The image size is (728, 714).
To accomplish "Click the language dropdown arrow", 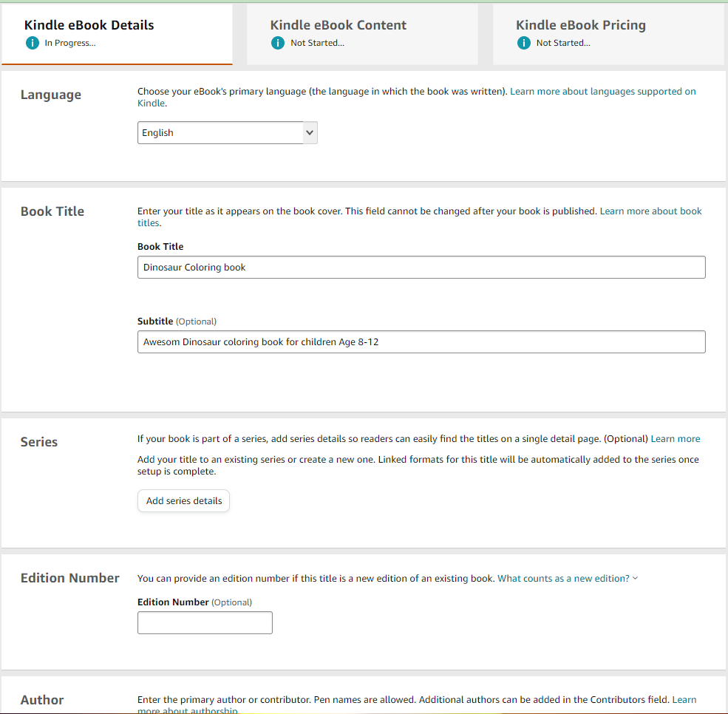I will pos(310,133).
